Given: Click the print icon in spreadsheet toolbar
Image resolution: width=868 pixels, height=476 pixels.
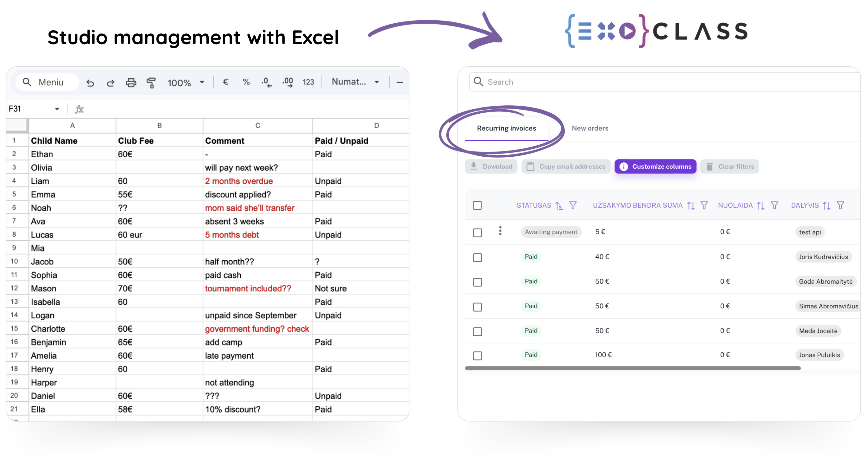Looking at the screenshot, I should click(x=131, y=83).
